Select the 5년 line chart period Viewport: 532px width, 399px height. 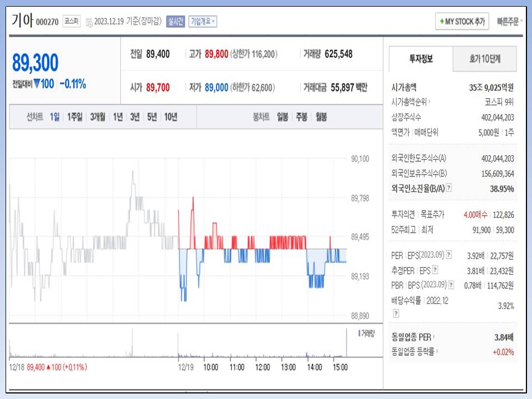coord(152,117)
